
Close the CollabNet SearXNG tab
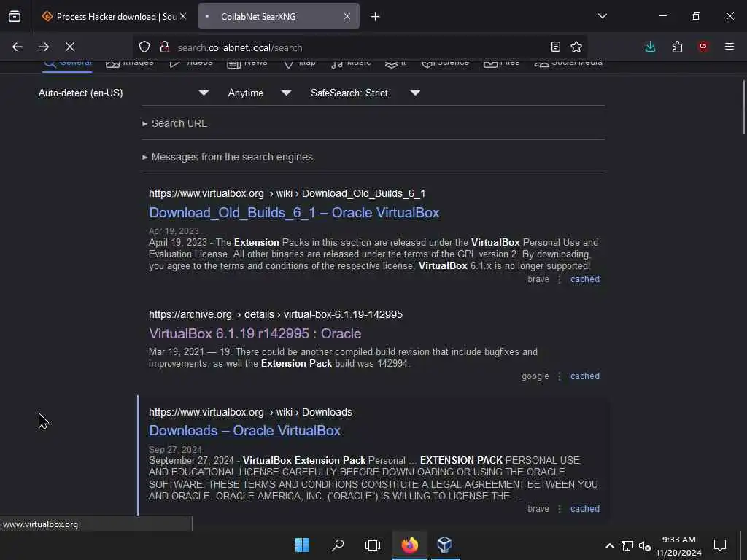[x=347, y=16]
